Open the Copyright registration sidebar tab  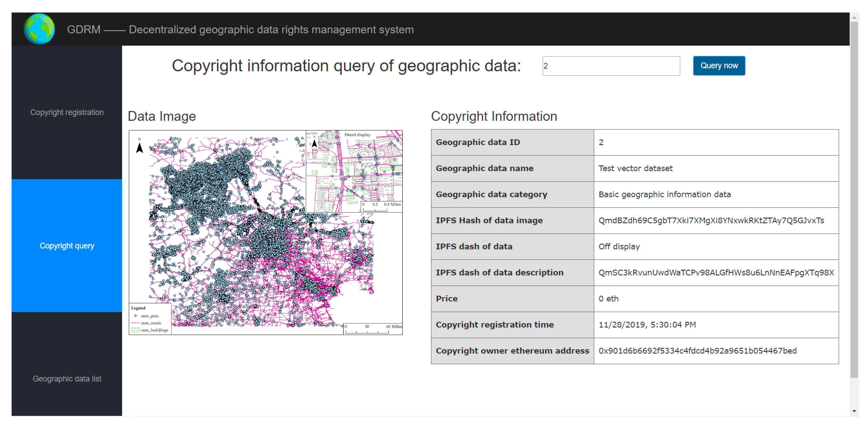[67, 113]
